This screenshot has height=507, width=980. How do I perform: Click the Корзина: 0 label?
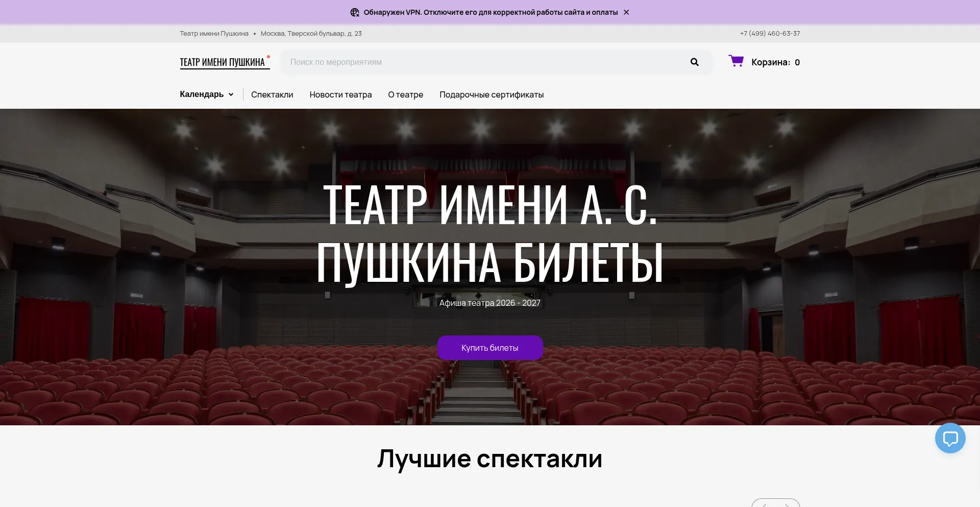[x=775, y=62]
